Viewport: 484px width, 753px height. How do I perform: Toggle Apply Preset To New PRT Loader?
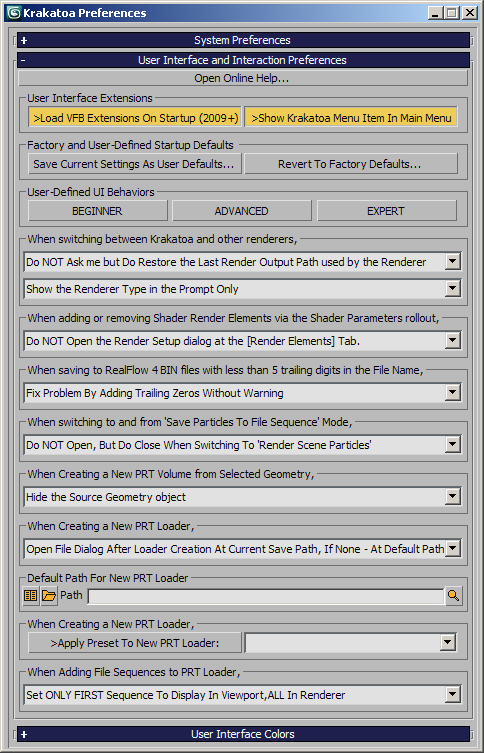tap(134, 643)
